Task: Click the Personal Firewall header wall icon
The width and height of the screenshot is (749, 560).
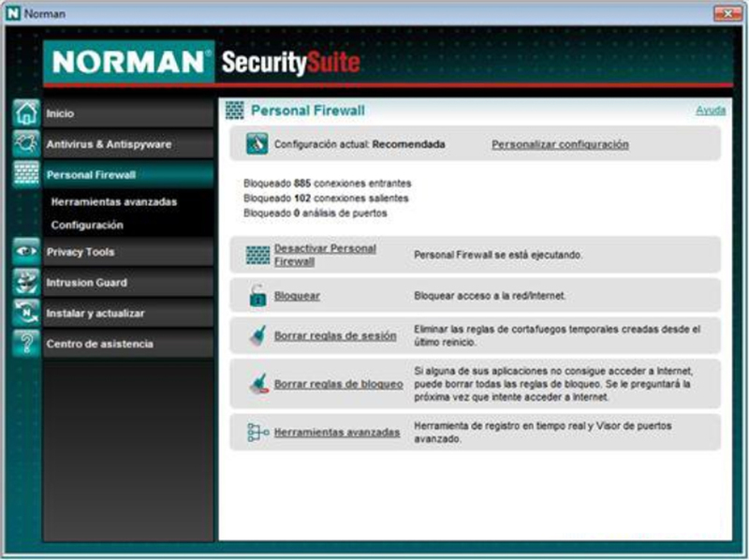Action: pos(234,111)
